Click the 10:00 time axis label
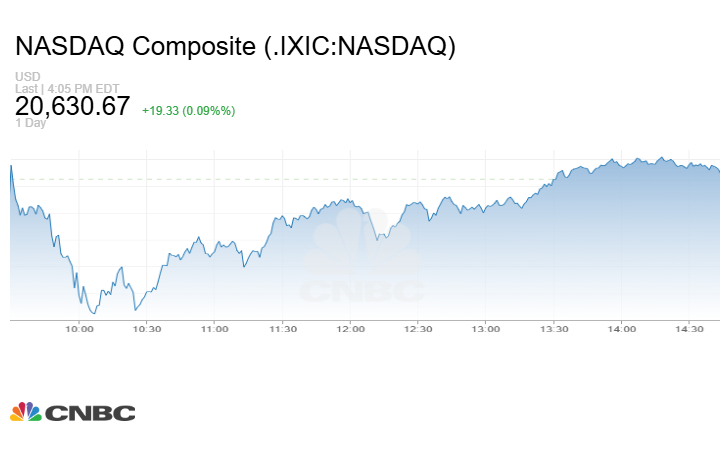The width and height of the screenshot is (720, 450). coord(79,328)
